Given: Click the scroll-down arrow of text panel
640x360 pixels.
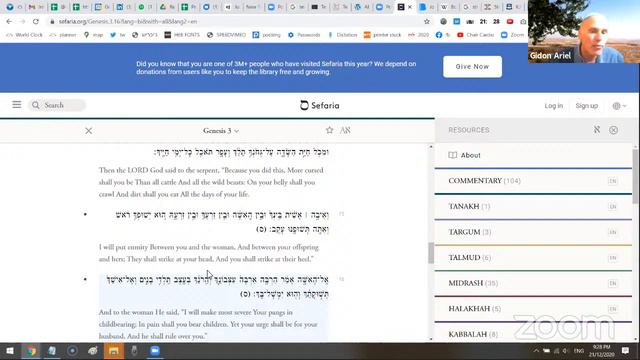Looking at the screenshot, I should [431, 339].
